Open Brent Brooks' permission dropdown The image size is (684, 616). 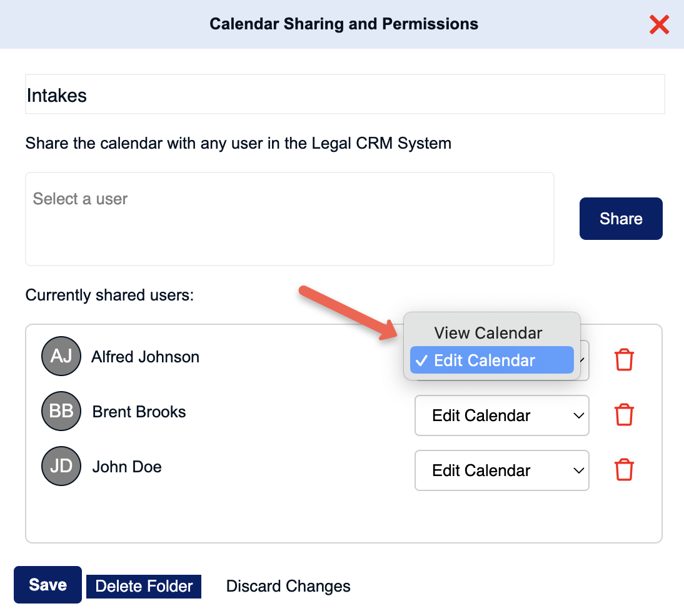(x=501, y=415)
